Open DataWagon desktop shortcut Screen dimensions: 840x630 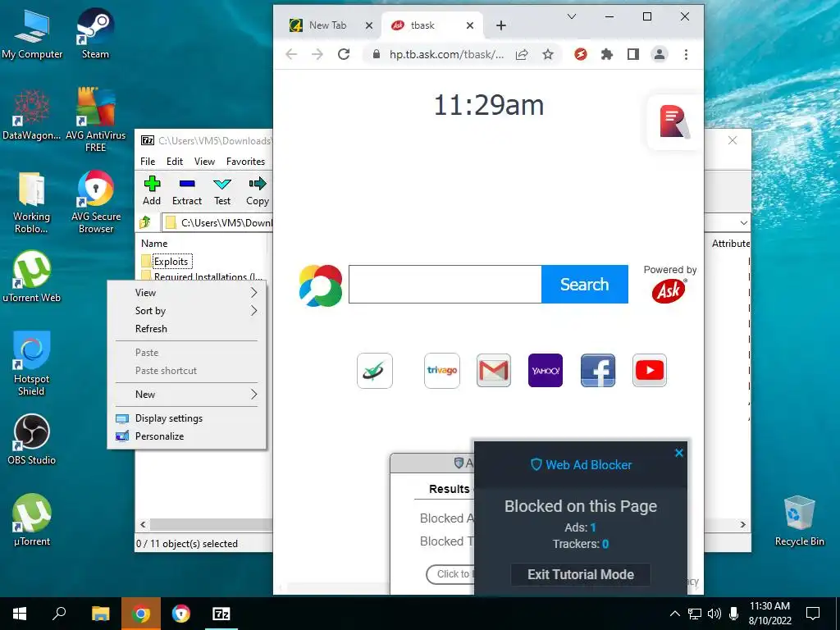coord(32,114)
